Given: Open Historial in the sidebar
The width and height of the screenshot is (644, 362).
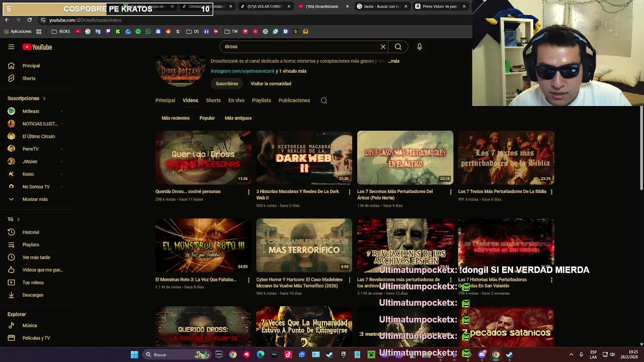Looking at the screenshot, I should tap(31, 232).
